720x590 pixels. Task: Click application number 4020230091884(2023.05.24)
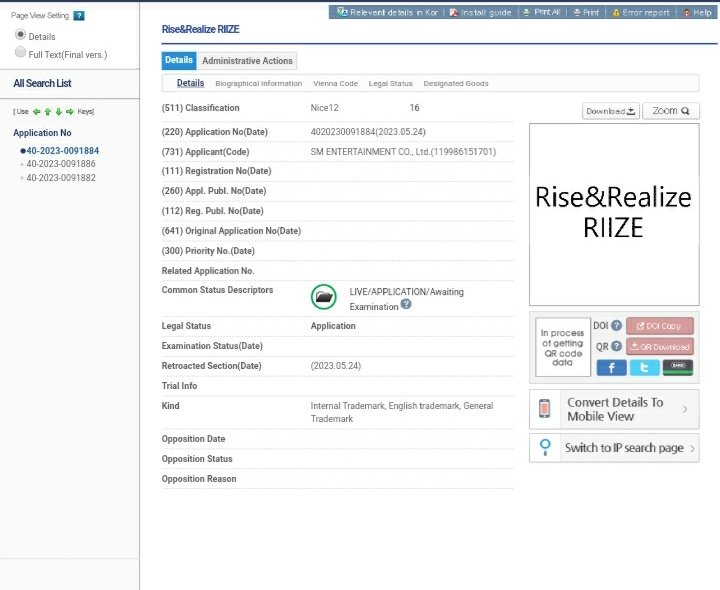368,132
